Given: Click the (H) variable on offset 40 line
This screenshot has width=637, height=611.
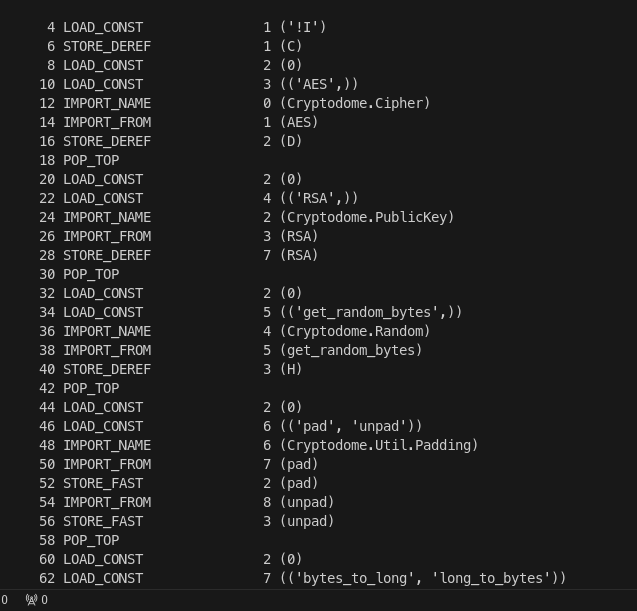Looking at the screenshot, I should (x=291, y=369).
